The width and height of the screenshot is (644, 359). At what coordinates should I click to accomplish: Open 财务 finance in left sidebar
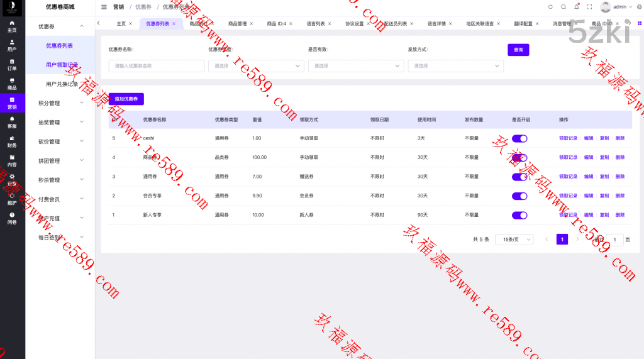[x=12, y=142]
